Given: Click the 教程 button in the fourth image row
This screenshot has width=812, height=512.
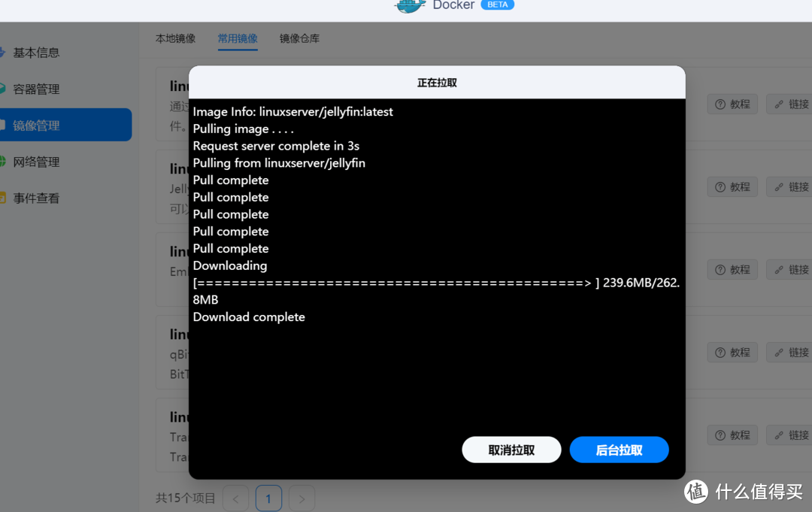Looking at the screenshot, I should coord(732,353).
